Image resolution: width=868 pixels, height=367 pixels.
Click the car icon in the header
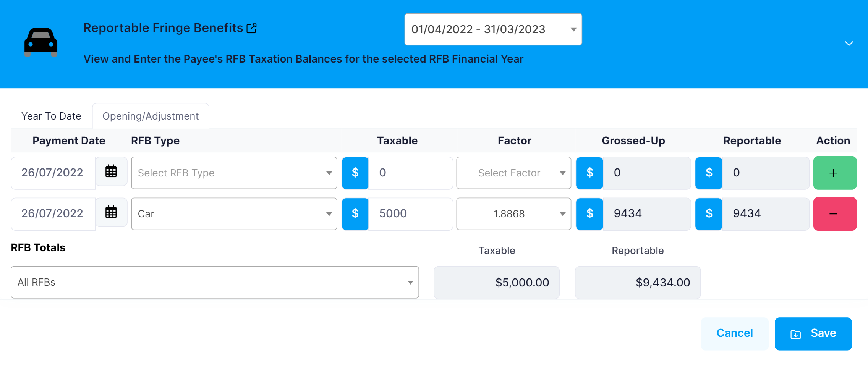click(x=41, y=42)
